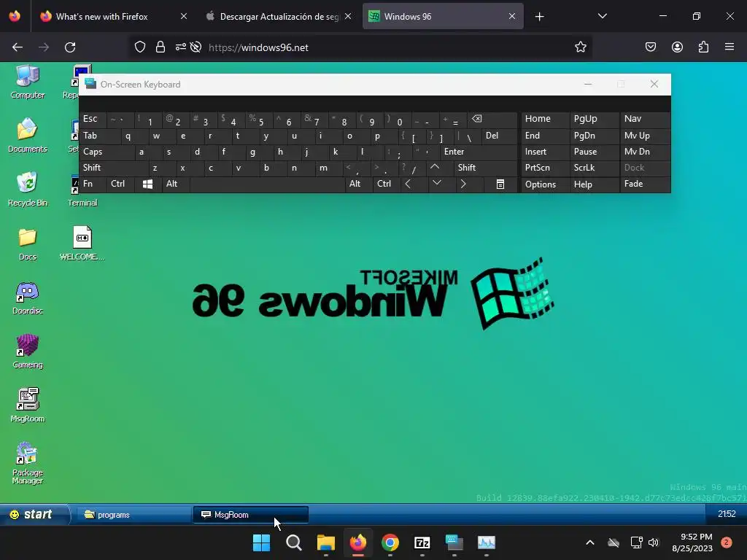Launch the Gameing shortcut

pyautogui.click(x=28, y=351)
